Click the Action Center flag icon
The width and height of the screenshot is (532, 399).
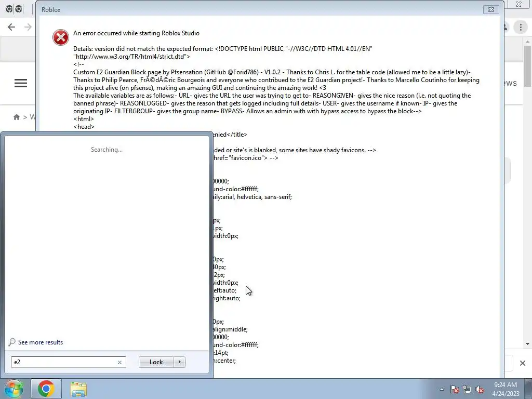455,389
